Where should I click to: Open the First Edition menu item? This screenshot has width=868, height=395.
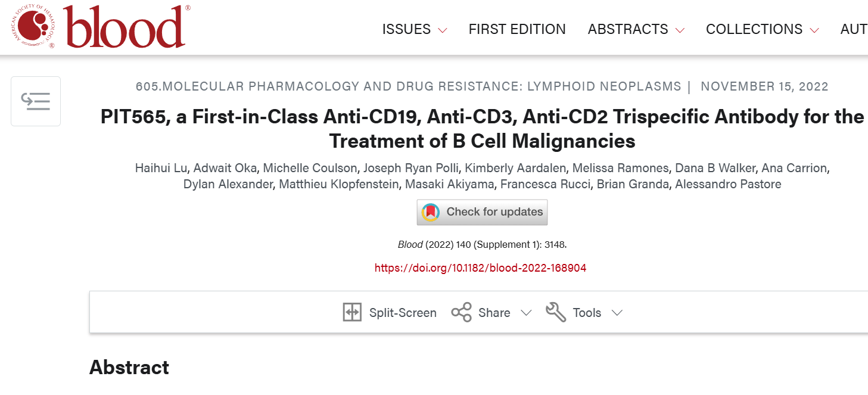coord(517,29)
